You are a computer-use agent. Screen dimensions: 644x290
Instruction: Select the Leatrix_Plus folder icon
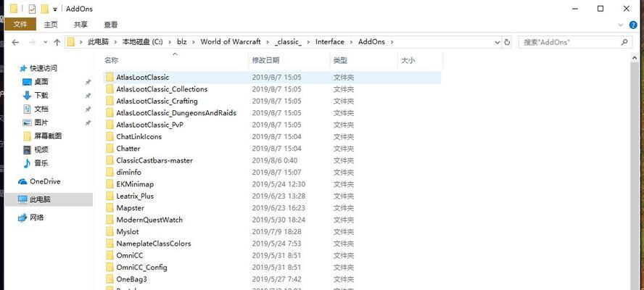coord(110,196)
